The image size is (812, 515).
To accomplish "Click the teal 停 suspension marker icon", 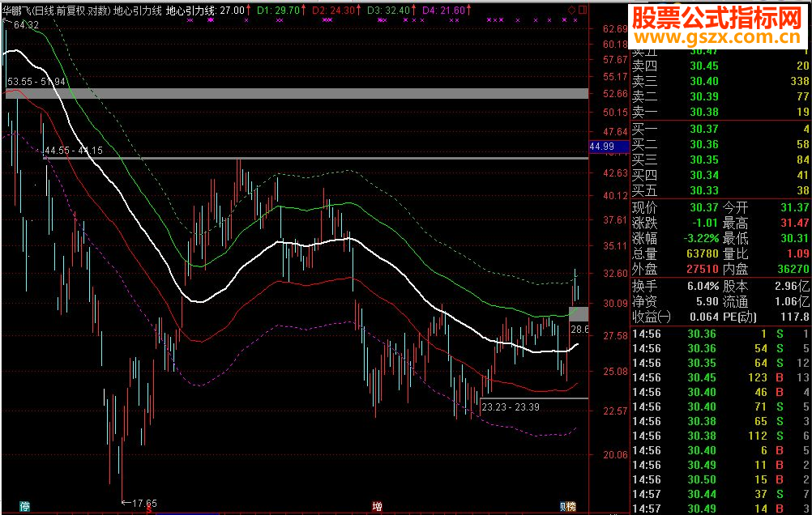I will [x=24, y=506].
